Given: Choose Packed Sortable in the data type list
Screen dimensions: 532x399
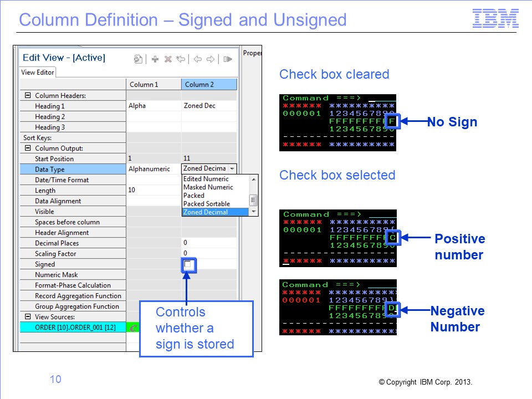Looking at the screenshot, I should [x=216, y=204].
